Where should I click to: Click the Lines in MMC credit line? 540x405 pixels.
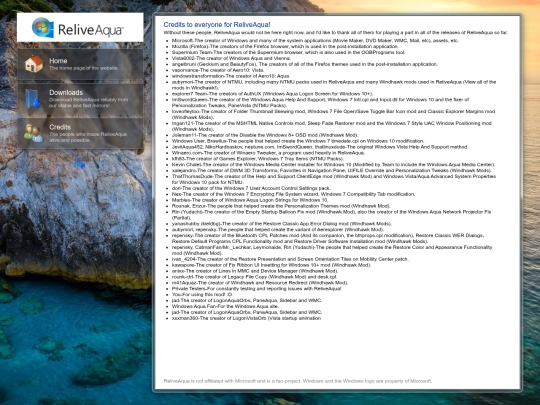click(255, 271)
